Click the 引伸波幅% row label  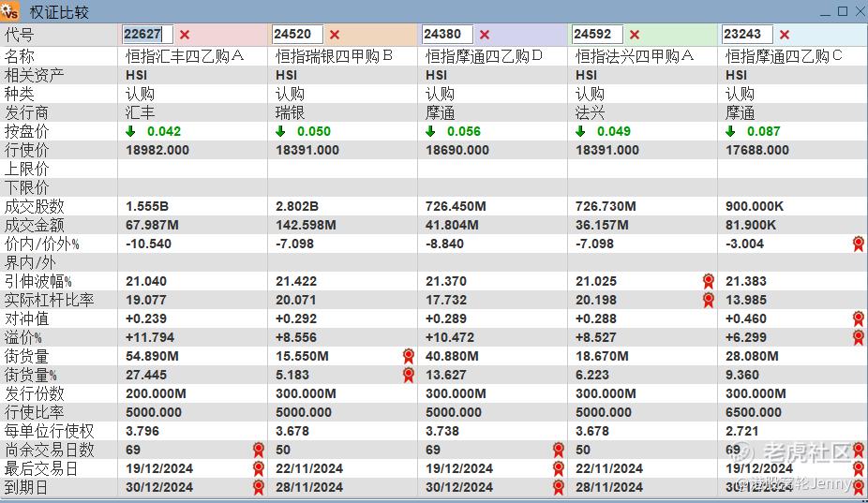click(x=38, y=281)
